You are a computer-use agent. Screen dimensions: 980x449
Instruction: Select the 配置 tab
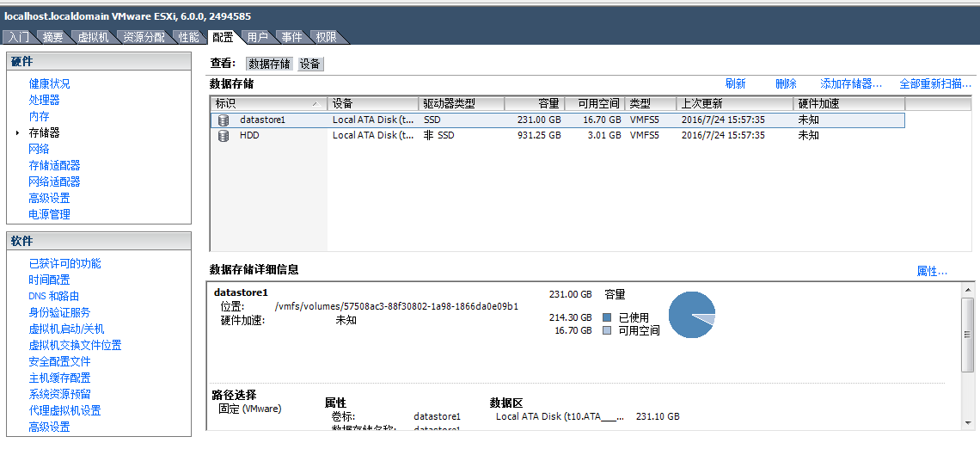tap(224, 38)
